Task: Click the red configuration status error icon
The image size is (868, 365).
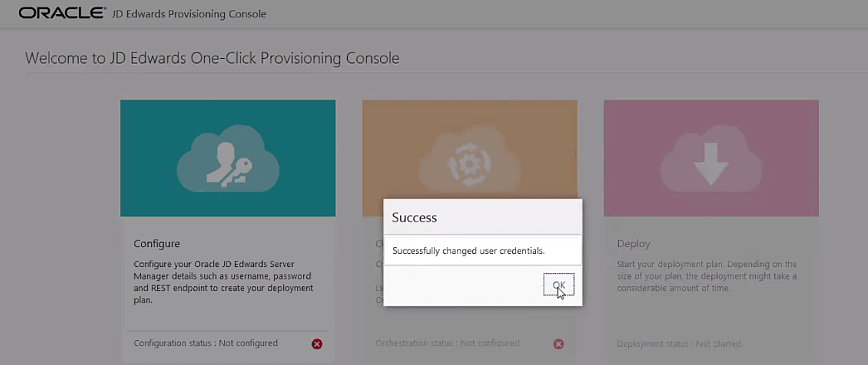Action: click(317, 344)
